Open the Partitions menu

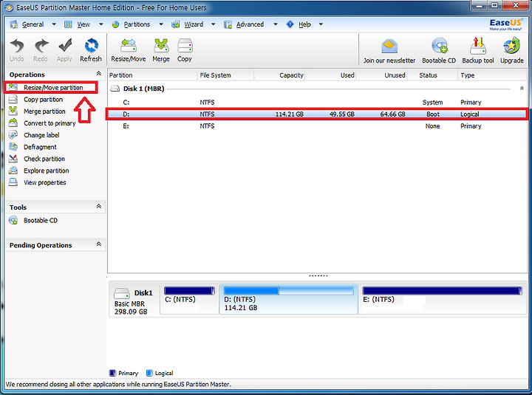coord(137,24)
